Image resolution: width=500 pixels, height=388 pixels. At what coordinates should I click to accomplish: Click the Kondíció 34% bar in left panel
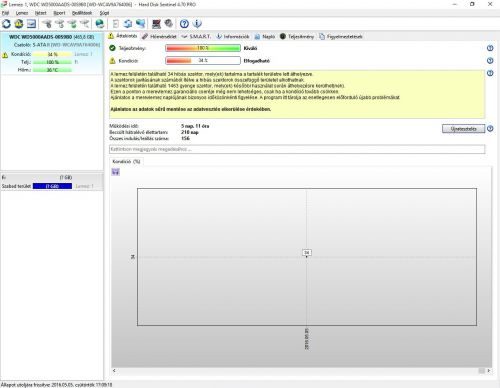click(x=52, y=54)
